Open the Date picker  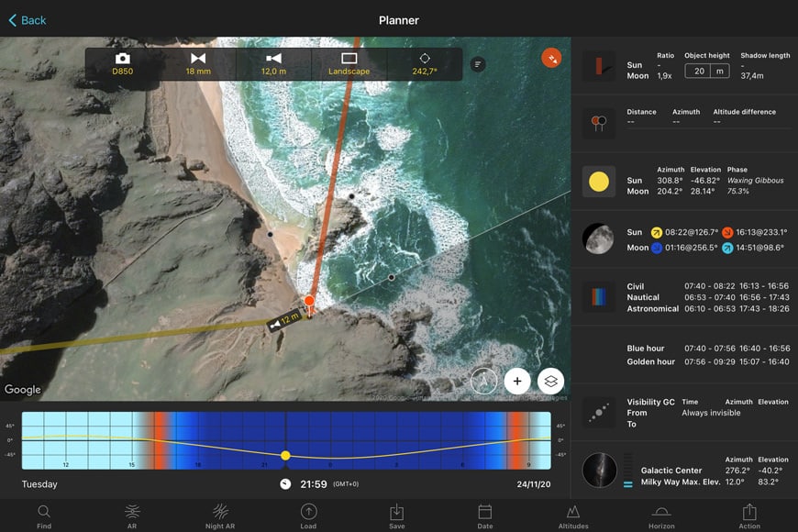coord(485,515)
